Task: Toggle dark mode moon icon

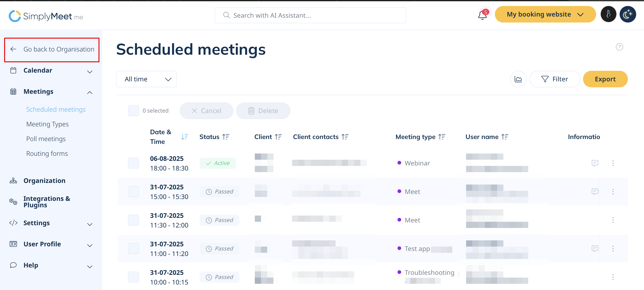Action: 627,14
